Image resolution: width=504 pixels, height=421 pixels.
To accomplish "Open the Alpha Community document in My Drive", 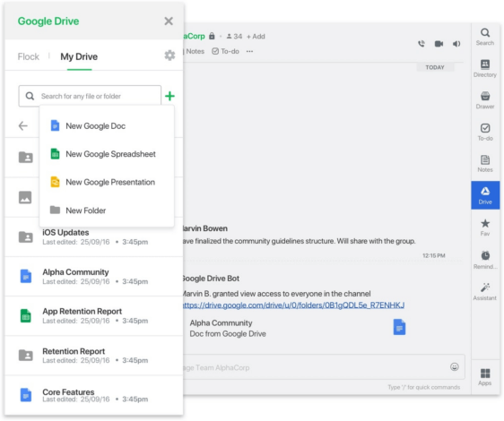I will click(94, 277).
